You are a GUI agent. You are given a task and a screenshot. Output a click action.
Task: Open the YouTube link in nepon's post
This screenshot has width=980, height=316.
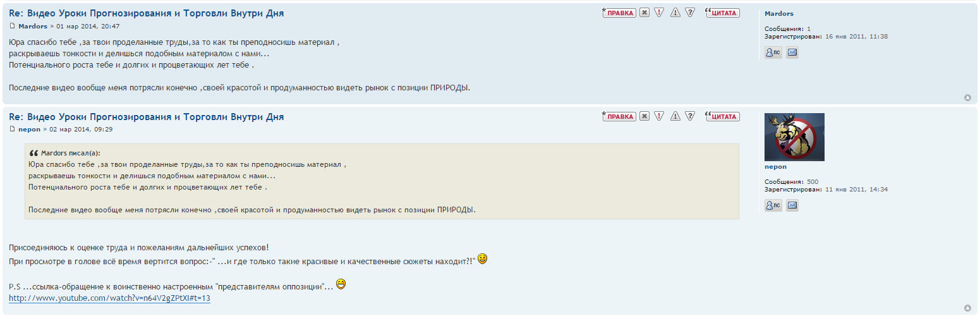pos(109,298)
